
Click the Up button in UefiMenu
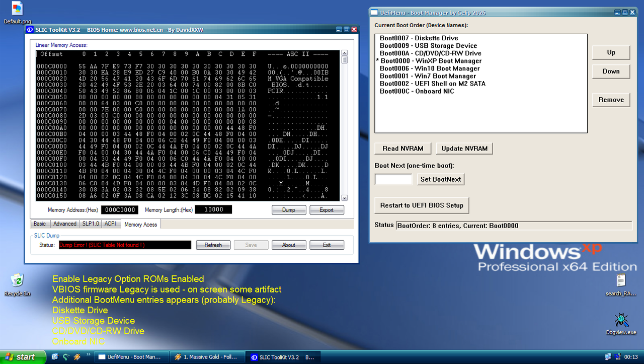tap(611, 52)
